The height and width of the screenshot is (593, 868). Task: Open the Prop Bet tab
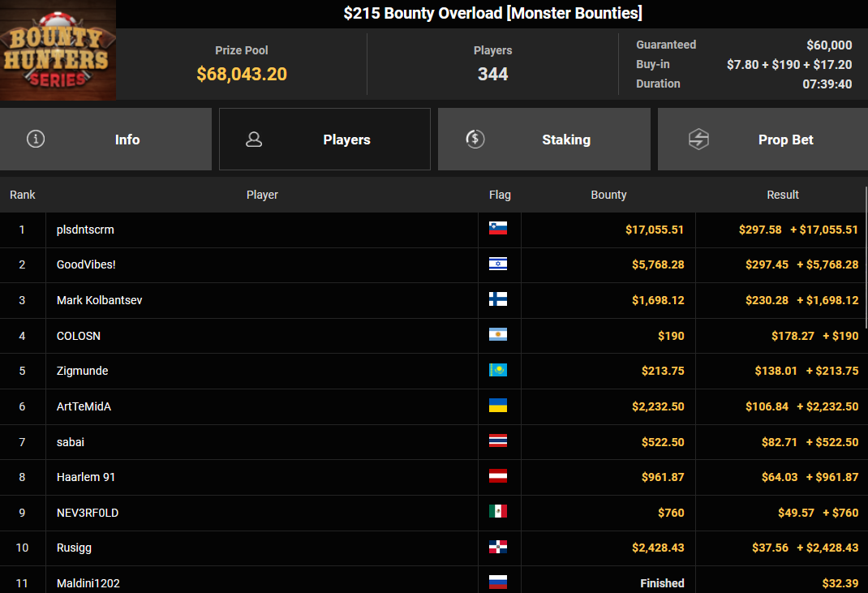(x=763, y=139)
